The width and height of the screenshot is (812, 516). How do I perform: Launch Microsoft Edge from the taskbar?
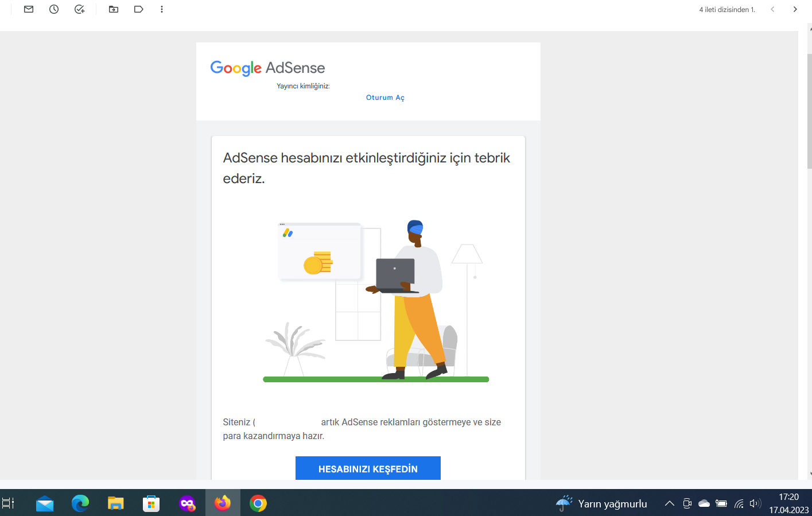tap(80, 503)
